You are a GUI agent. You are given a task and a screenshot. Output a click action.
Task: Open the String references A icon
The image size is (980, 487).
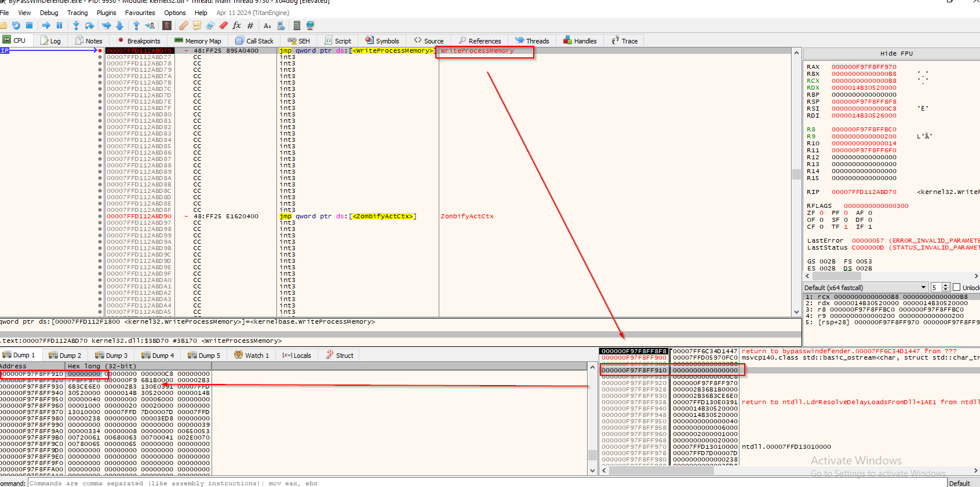point(267,25)
